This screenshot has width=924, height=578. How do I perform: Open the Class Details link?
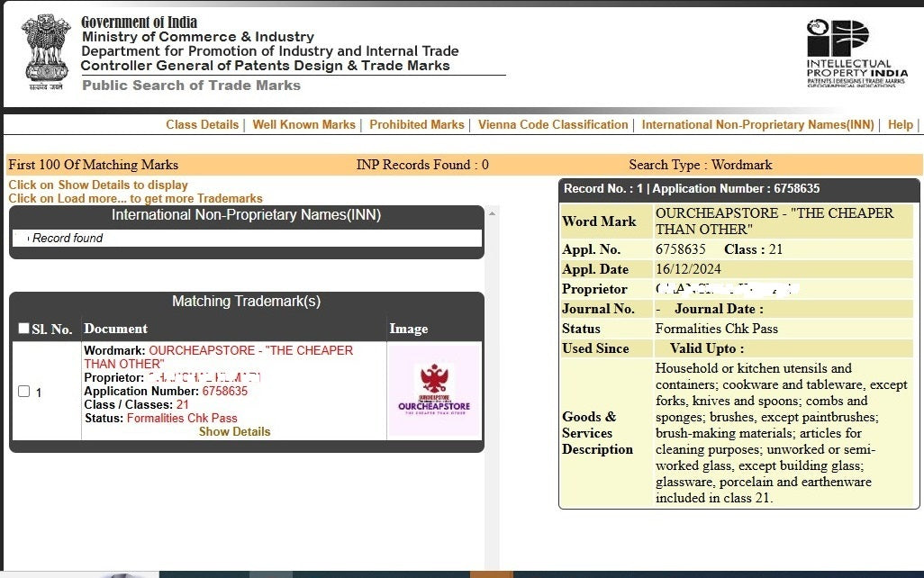click(202, 125)
